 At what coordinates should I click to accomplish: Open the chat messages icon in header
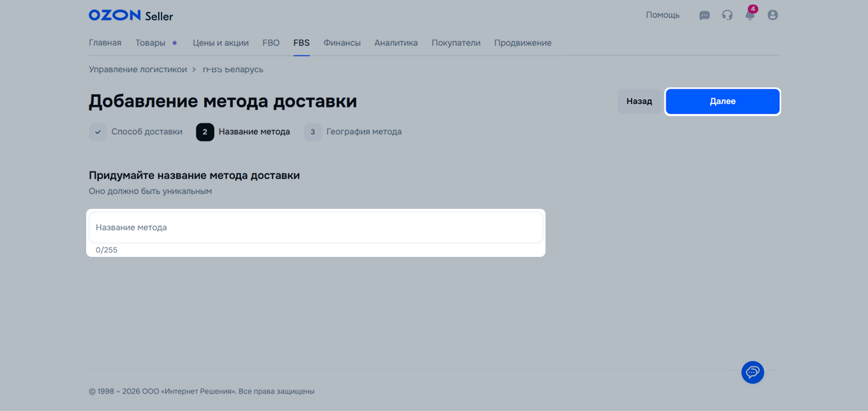704,15
